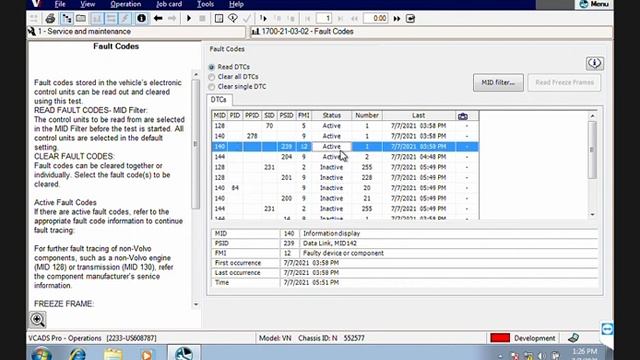640x360 pixels.
Task: Sort by the FMI column header
Action: pos(304,116)
